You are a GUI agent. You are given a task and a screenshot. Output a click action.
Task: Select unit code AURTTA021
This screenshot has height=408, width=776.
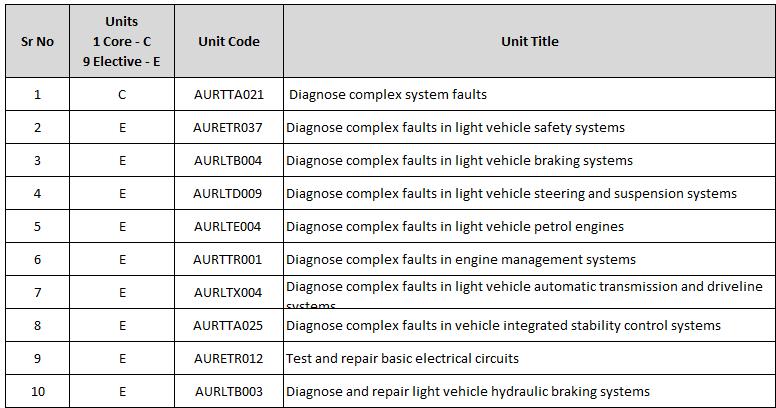(228, 95)
